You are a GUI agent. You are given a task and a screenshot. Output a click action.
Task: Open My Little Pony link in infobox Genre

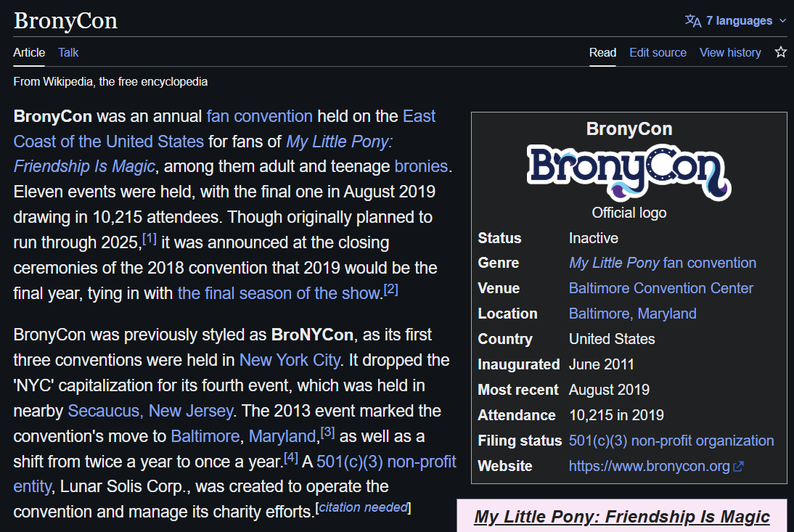614,263
